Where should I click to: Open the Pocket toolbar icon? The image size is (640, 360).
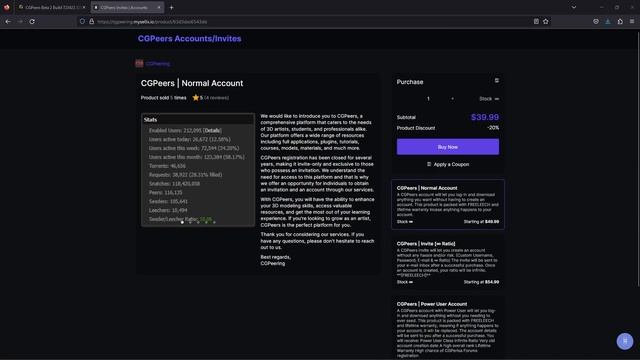click(x=596, y=22)
